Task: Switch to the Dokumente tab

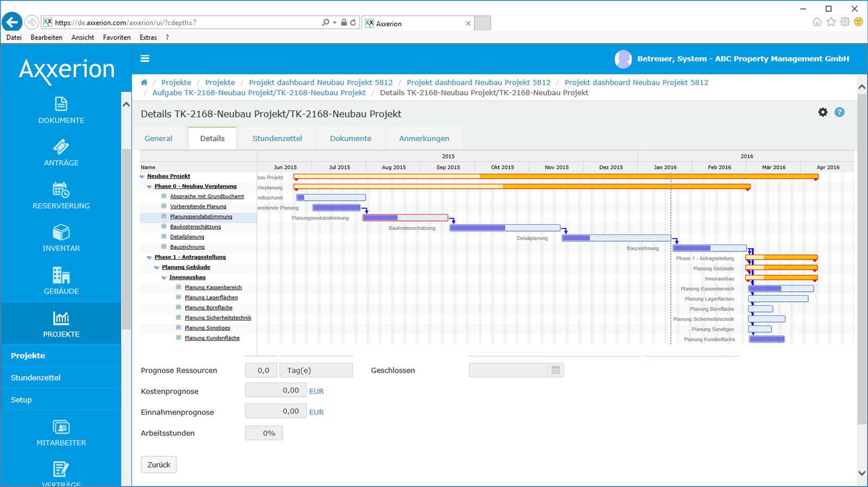Action: [x=350, y=138]
